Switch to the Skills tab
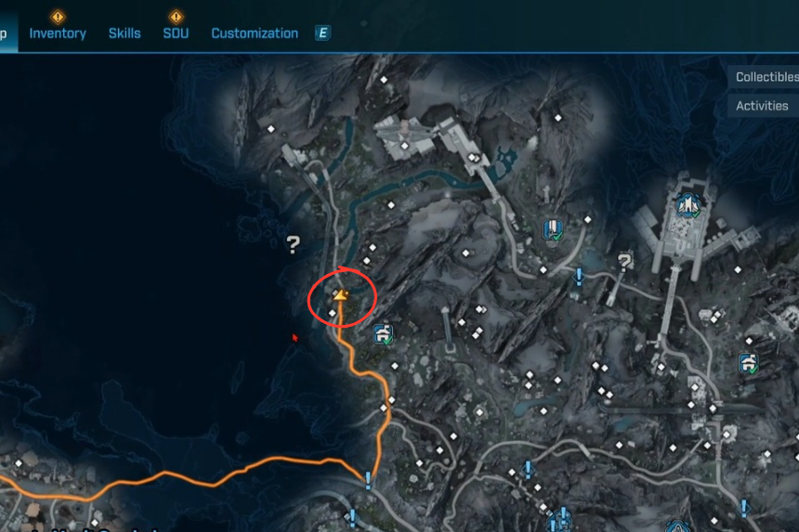Screen dimensions: 799x532 [124, 33]
